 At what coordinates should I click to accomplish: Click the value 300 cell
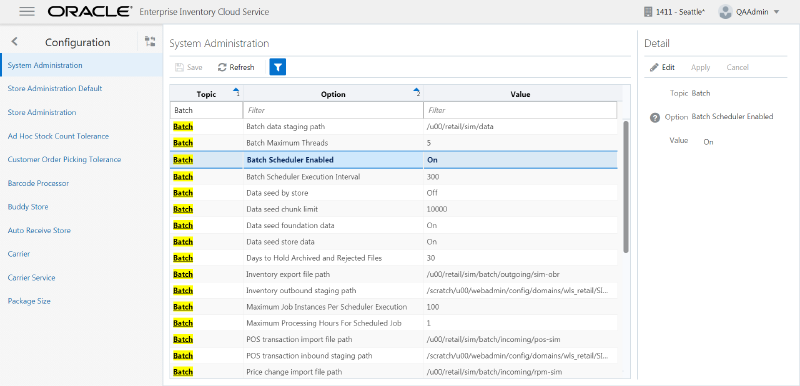click(433, 177)
